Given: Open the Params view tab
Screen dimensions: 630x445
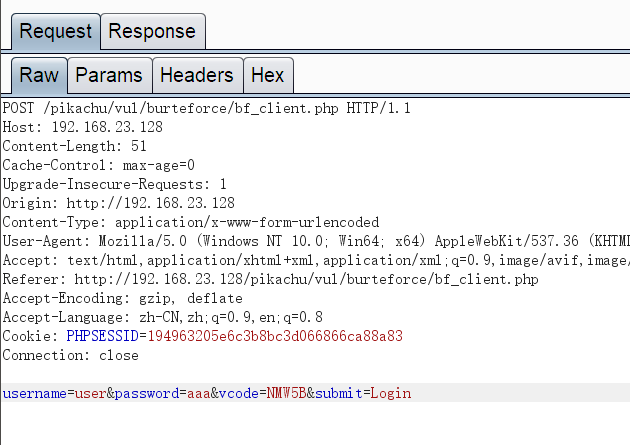Looking at the screenshot, I should pyautogui.click(x=109, y=75).
